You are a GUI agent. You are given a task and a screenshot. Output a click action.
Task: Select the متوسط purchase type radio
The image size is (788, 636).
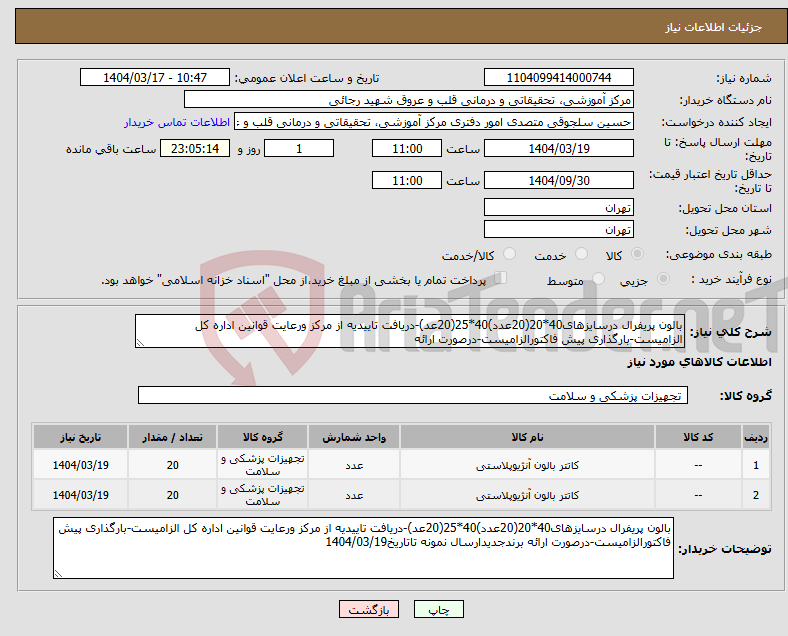pyautogui.click(x=598, y=279)
